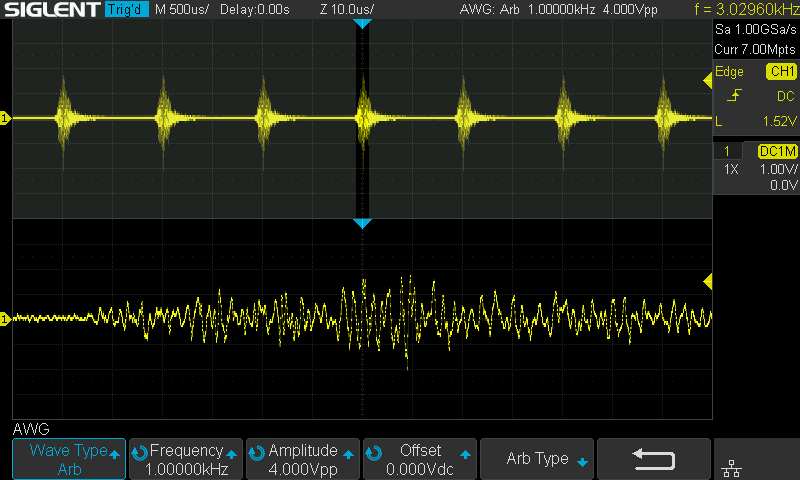The height and width of the screenshot is (480, 800).
Task: Click the M 500us/ timebase readout
Action: [x=193, y=9]
